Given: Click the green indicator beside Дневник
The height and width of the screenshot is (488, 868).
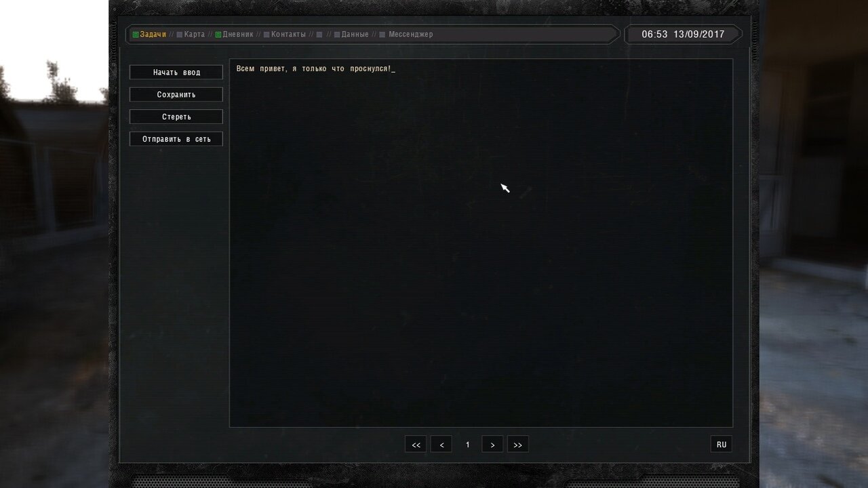Looking at the screenshot, I should pyautogui.click(x=218, y=35).
